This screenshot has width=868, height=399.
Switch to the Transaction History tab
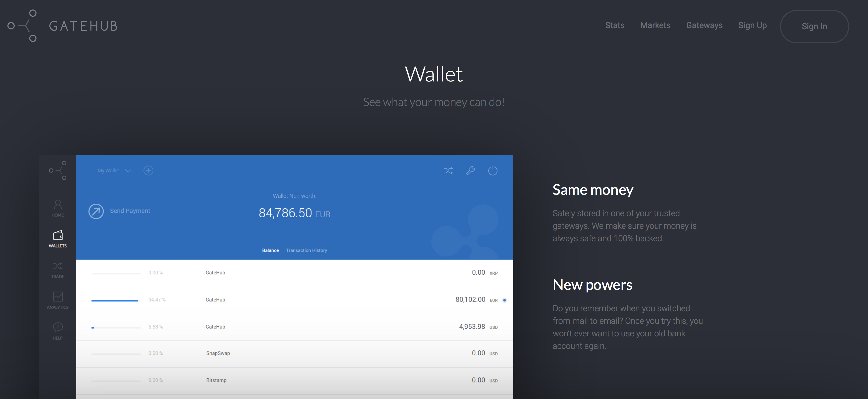pyautogui.click(x=306, y=250)
